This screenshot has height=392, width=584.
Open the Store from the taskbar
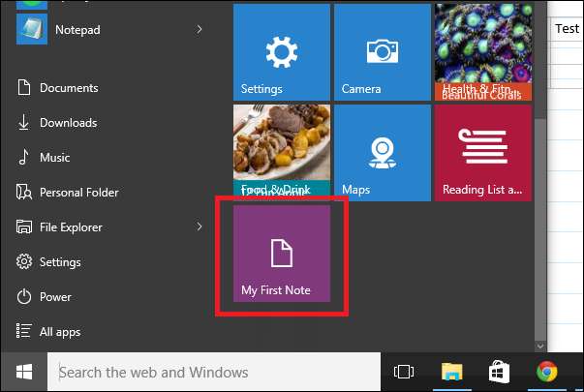(x=499, y=372)
